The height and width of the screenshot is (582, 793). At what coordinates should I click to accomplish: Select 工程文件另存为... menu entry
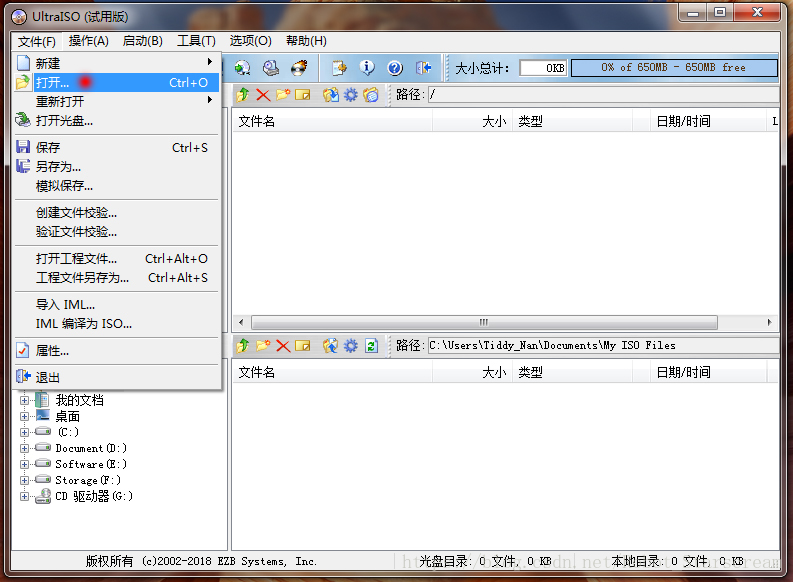[x=117, y=278]
